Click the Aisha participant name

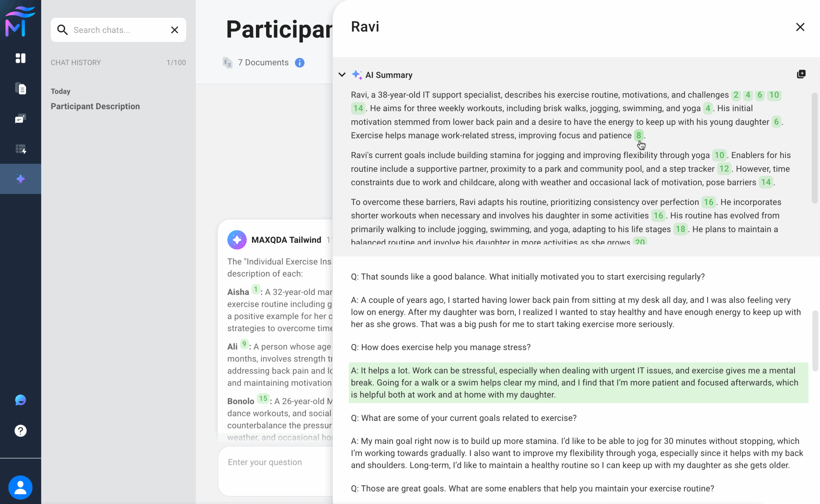coord(238,292)
